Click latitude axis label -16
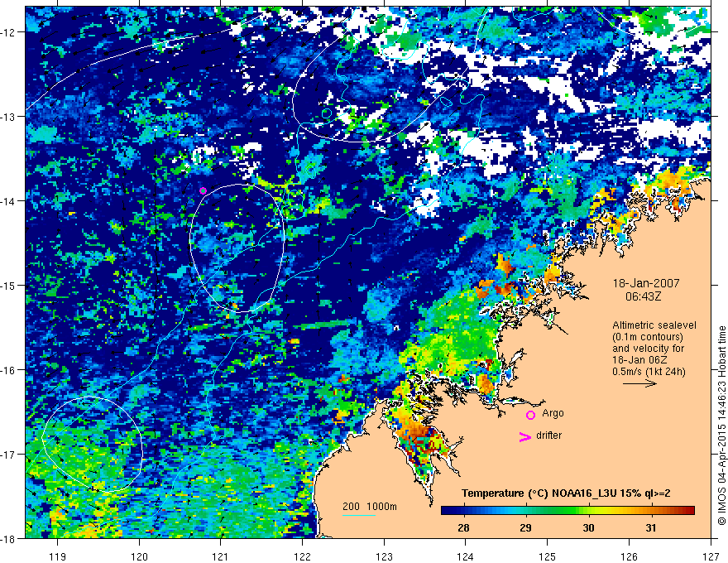 [x=8, y=370]
